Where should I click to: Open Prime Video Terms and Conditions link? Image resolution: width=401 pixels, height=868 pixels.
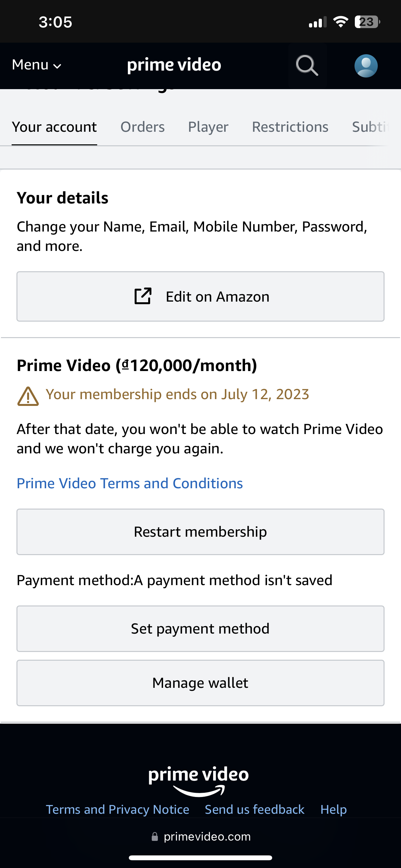[130, 483]
